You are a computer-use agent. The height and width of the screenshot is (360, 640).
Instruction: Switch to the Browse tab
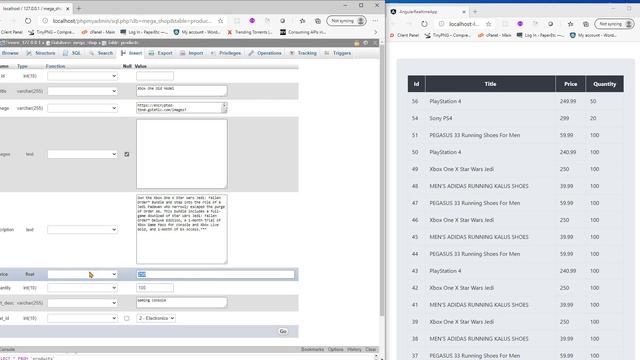(10, 53)
